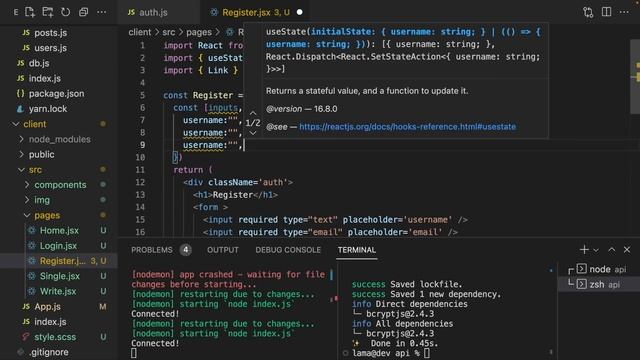The width and height of the screenshot is (640, 360).
Task: Add a new terminal with plus icon
Action: tap(584, 249)
